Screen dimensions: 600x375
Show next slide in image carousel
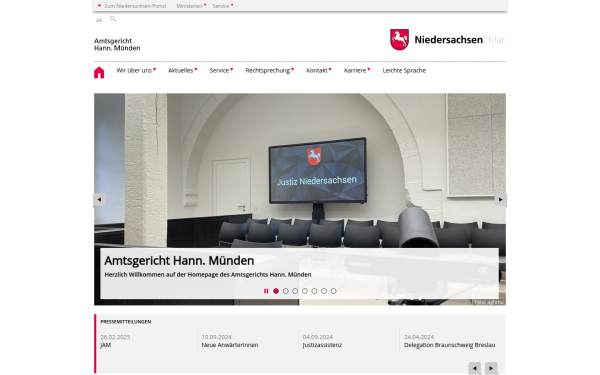[x=501, y=199]
